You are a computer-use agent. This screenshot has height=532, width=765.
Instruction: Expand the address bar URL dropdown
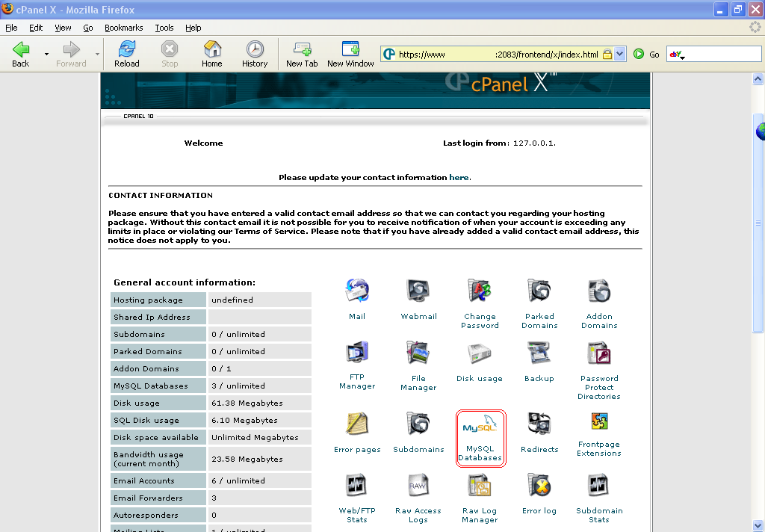click(x=619, y=55)
